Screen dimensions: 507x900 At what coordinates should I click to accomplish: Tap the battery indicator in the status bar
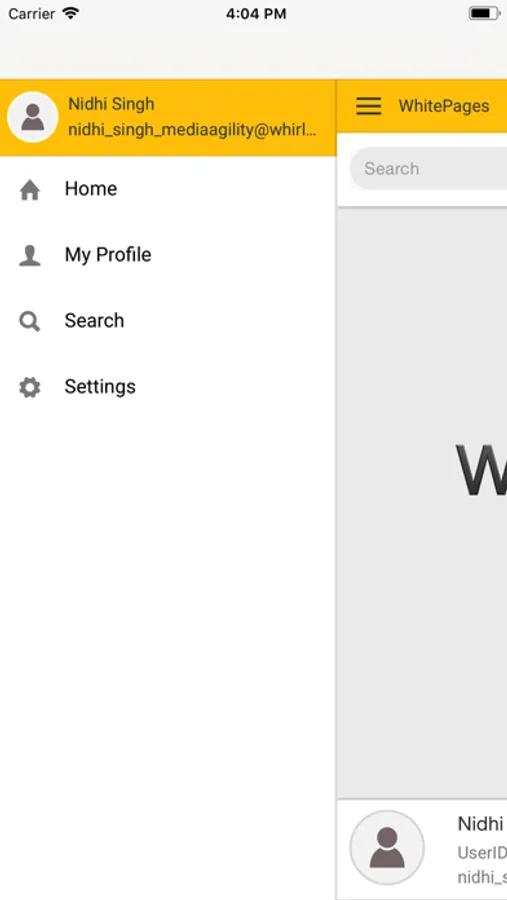(485, 13)
